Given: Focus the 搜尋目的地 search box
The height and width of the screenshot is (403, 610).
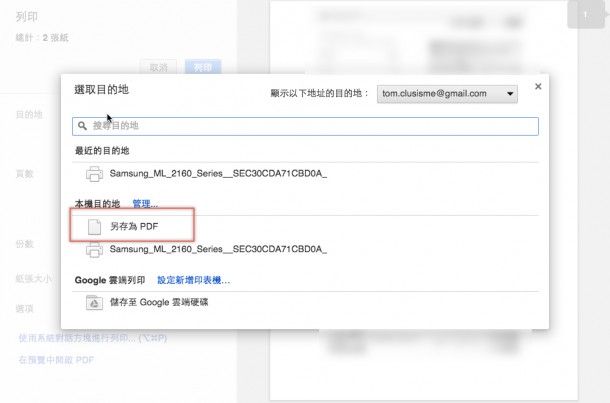Looking at the screenshot, I should click(x=305, y=126).
